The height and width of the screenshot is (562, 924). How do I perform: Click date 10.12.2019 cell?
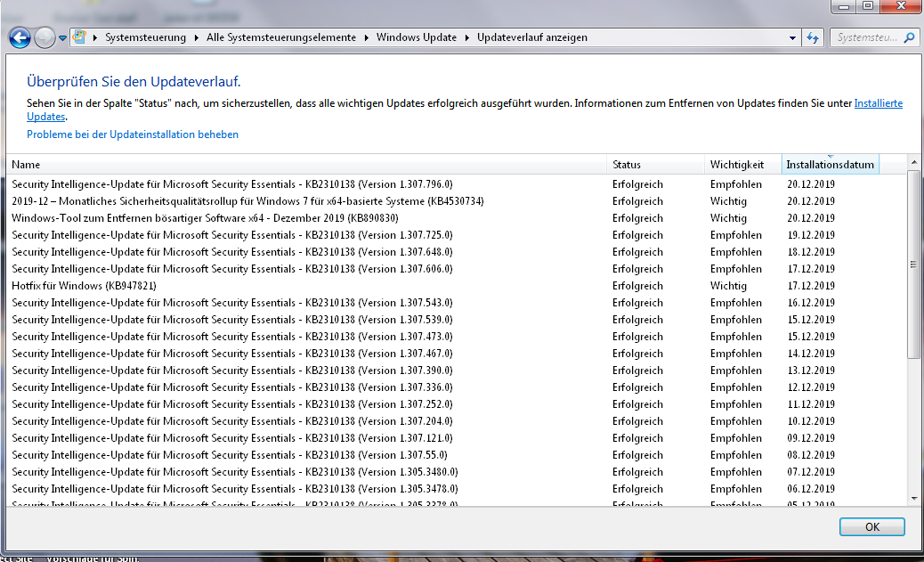811,421
